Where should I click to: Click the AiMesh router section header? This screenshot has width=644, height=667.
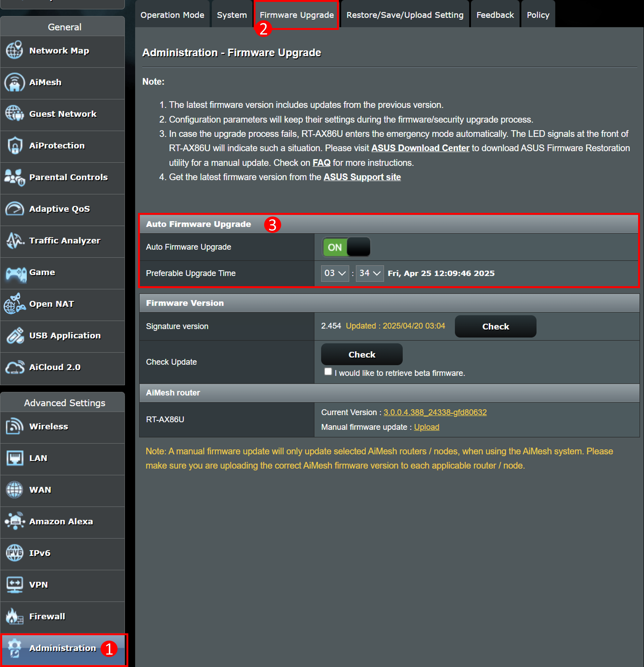(x=390, y=393)
